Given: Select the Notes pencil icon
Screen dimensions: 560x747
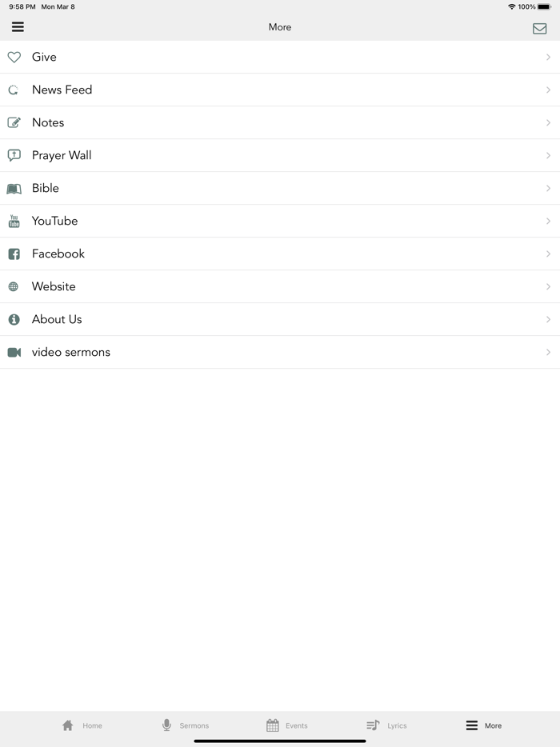Looking at the screenshot, I should pyautogui.click(x=14, y=122).
